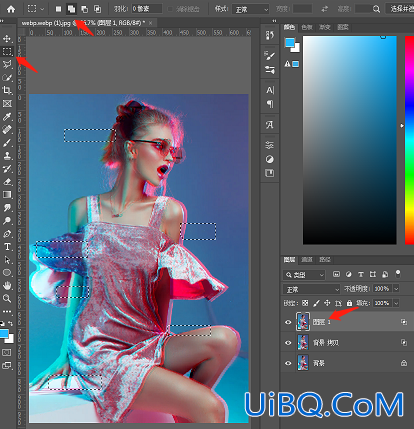Select the Eraser tool
Viewport: 414px width, 429px height.
click(x=7, y=182)
